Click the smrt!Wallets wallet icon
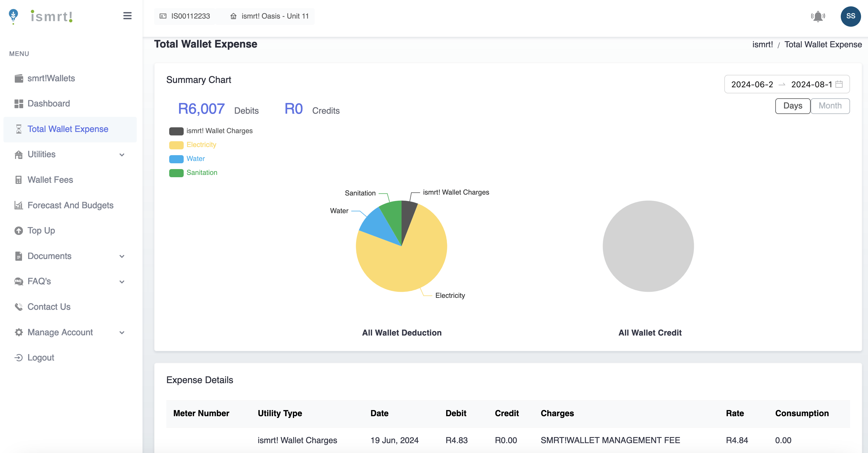This screenshot has width=868, height=453. [19, 78]
